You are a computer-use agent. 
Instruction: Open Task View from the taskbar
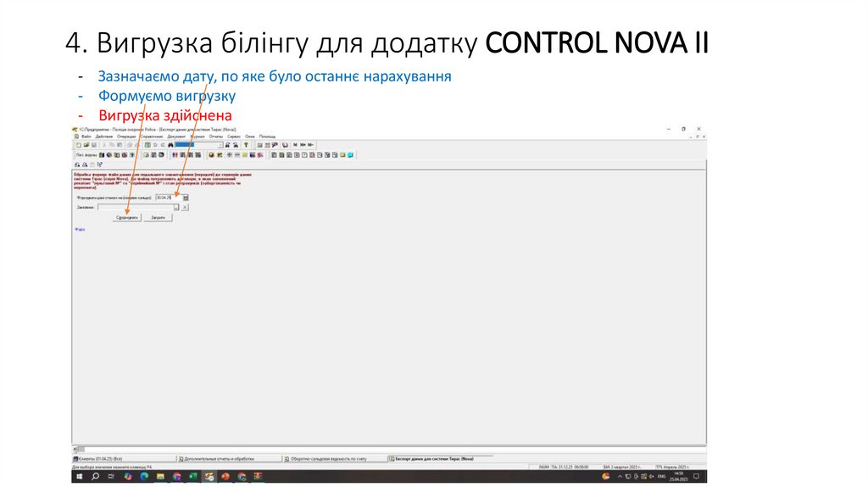[x=111, y=476]
